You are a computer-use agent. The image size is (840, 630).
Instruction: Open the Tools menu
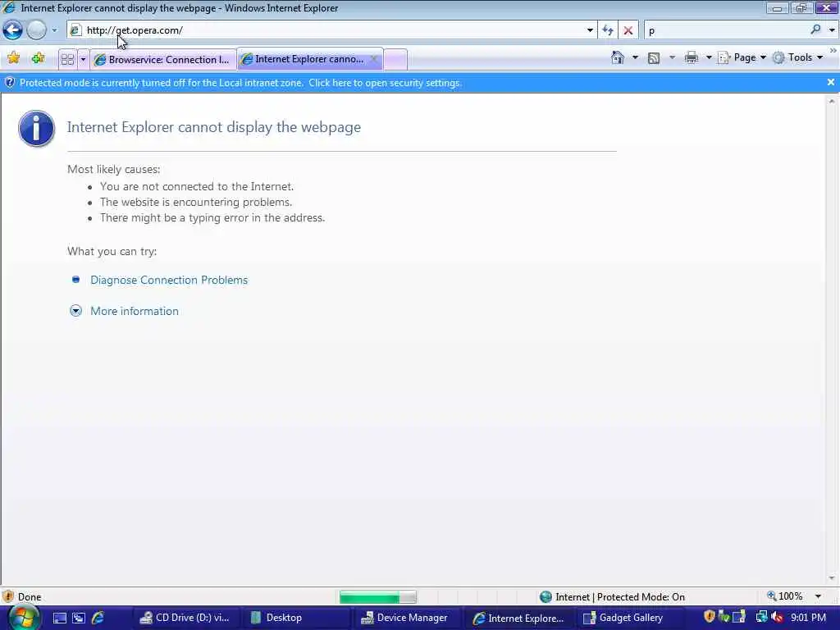[797, 57]
